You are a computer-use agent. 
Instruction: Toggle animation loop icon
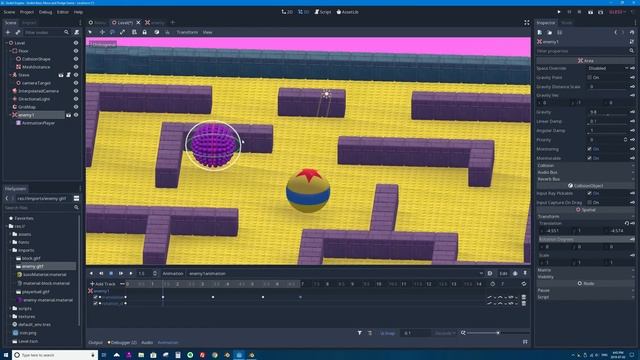pyautogui.click(x=524, y=284)
